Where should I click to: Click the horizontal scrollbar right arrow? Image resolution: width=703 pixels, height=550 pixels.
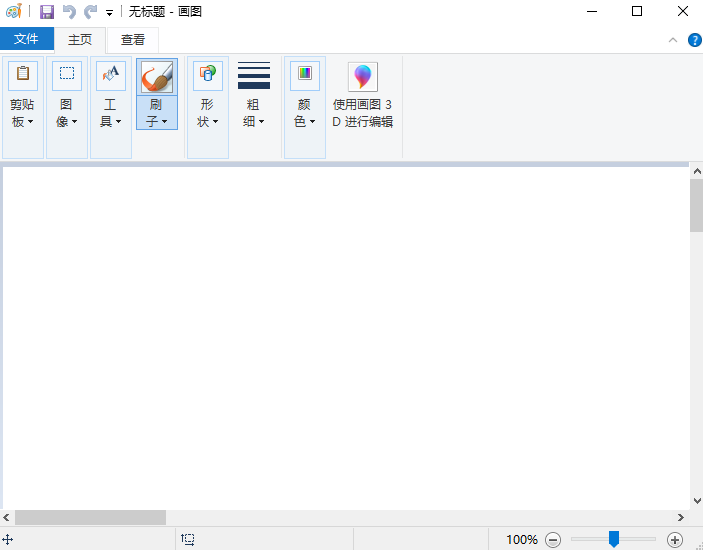coord(681,518)
